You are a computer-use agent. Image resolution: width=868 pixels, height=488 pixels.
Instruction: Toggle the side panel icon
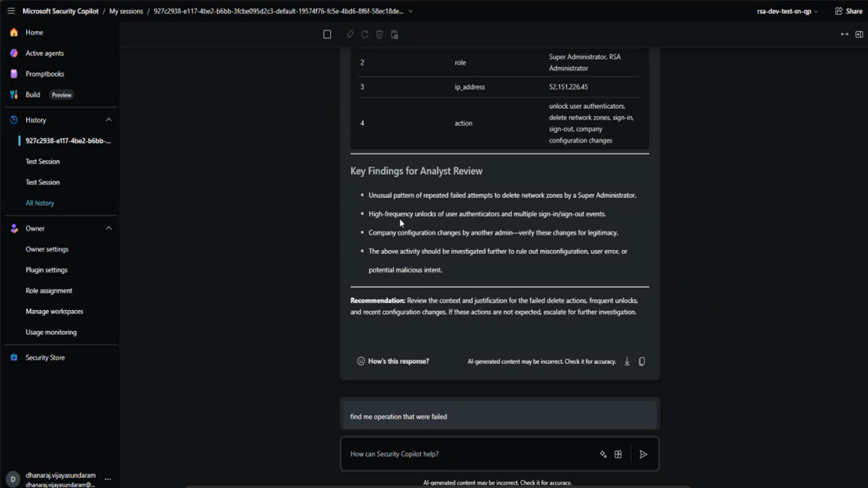(859, 35)
